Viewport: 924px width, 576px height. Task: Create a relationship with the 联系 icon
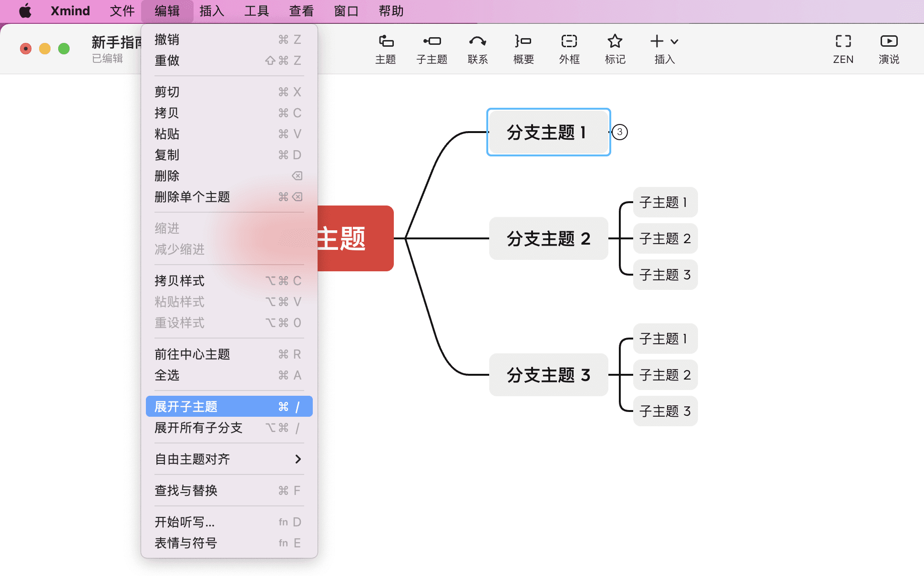[477, 48]
